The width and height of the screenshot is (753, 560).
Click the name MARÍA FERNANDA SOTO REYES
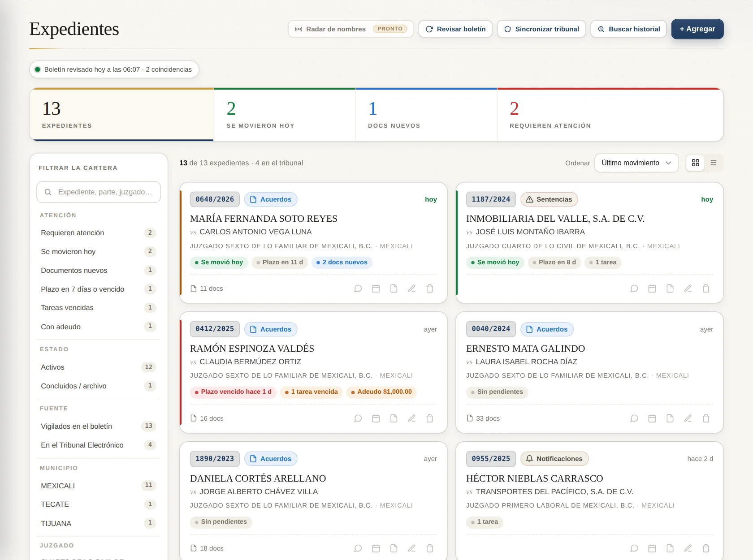(x=264, y=219)
